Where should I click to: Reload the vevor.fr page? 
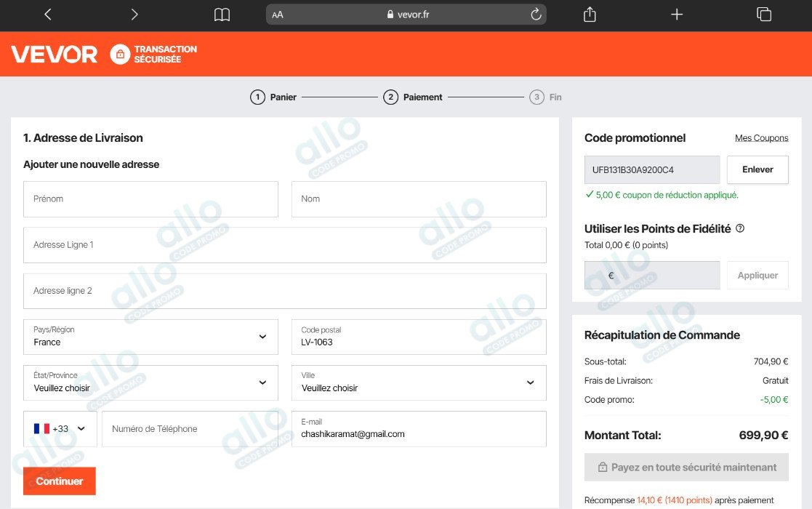(536, 15)
